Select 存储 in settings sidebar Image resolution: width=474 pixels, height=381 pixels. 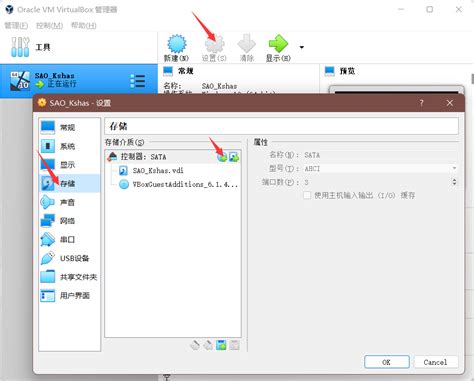coord(70,183)
